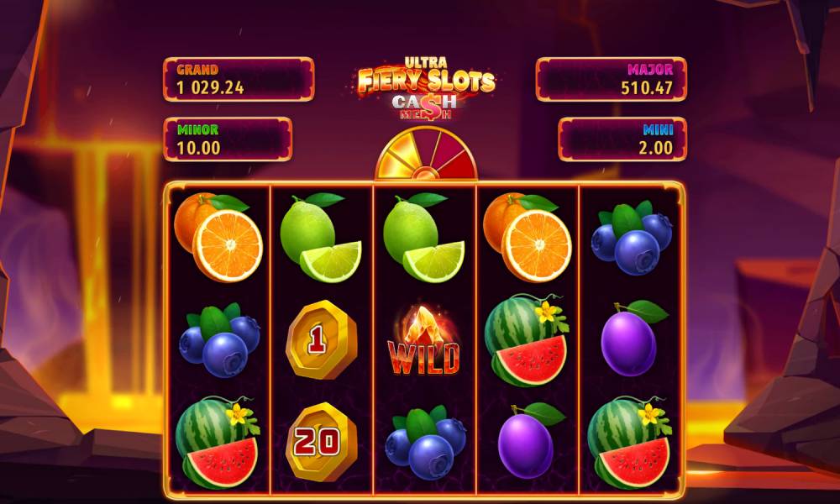Select the MINOR jackpot display
Viewport: 840px width, 504px height.
(x=228, y=139)
